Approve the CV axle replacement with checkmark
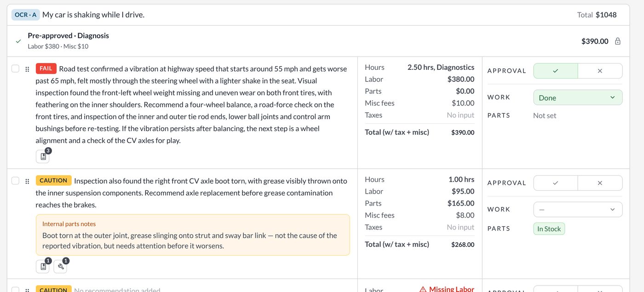 tap(556, 183)
